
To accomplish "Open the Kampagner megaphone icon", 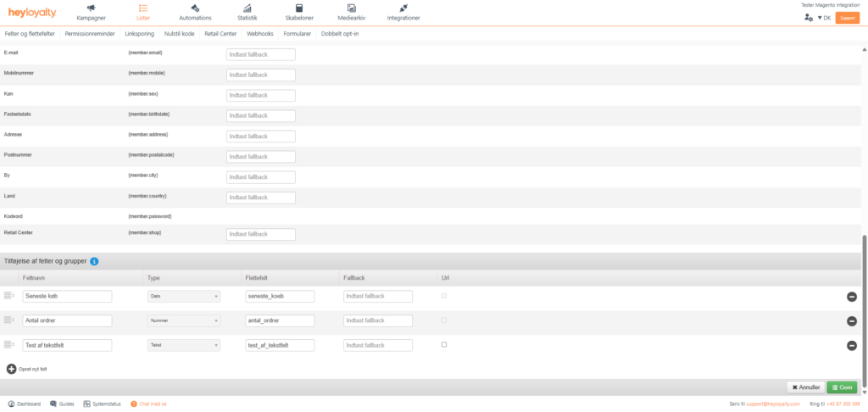I will [91, 8].
